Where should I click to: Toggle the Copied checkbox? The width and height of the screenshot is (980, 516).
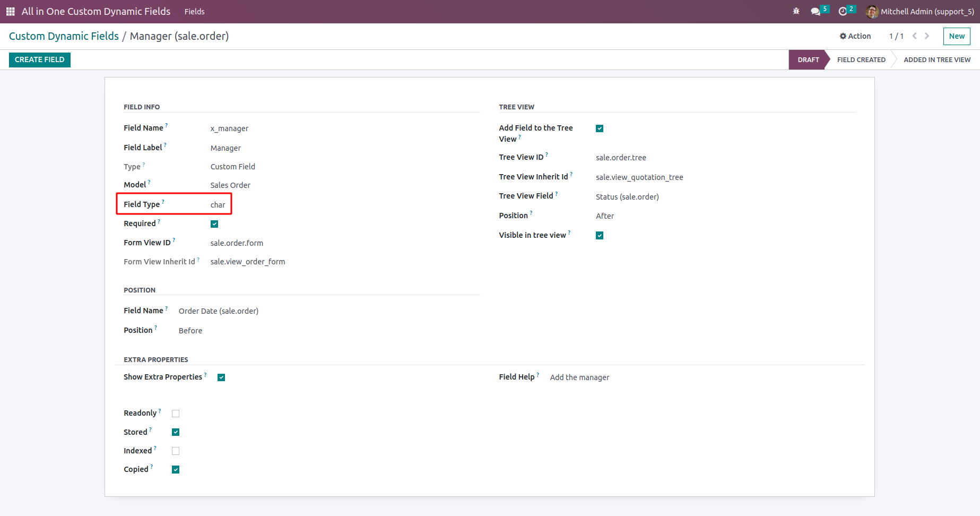point(176,469)
